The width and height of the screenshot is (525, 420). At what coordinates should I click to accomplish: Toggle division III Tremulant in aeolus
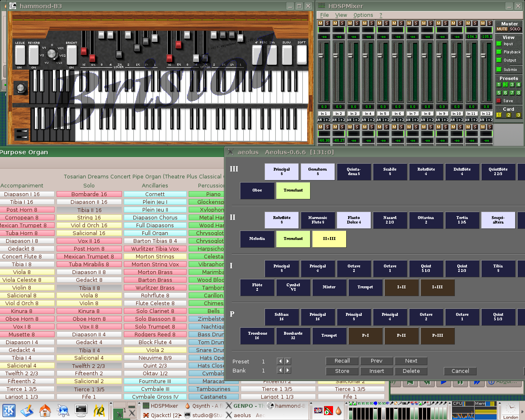(293, 190)
